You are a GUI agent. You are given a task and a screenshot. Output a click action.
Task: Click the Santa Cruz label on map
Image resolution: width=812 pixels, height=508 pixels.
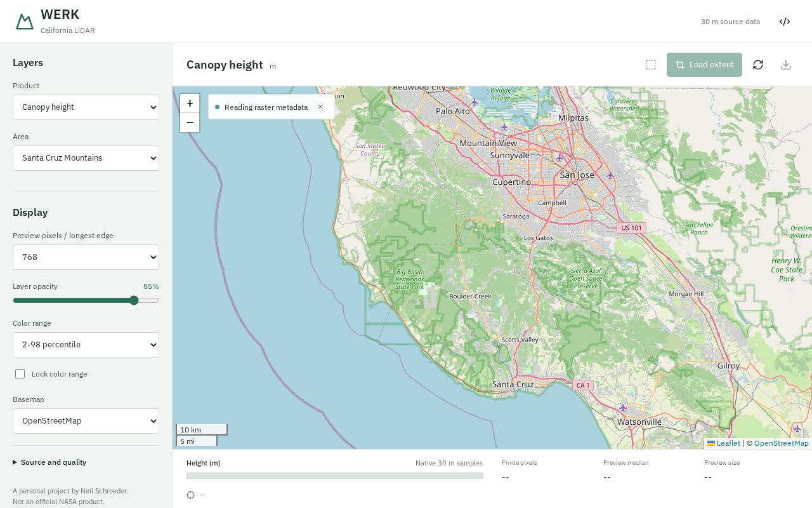[x=513, y=384]
